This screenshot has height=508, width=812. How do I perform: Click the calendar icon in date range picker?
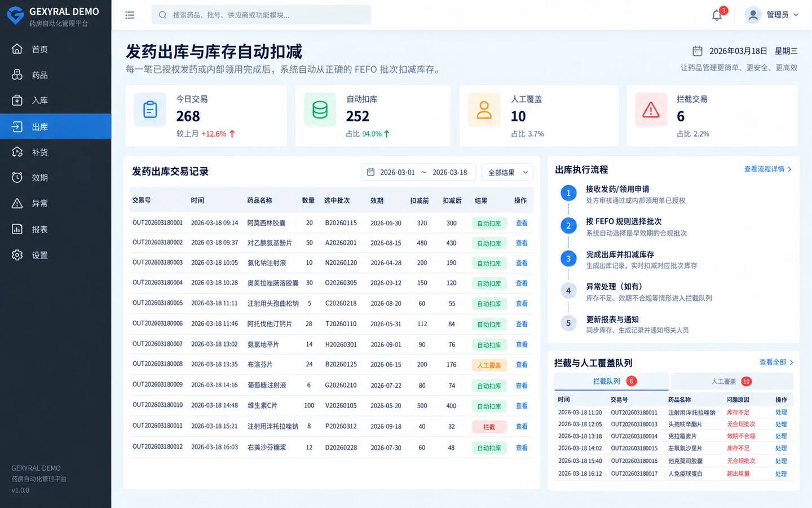point(370,172)
